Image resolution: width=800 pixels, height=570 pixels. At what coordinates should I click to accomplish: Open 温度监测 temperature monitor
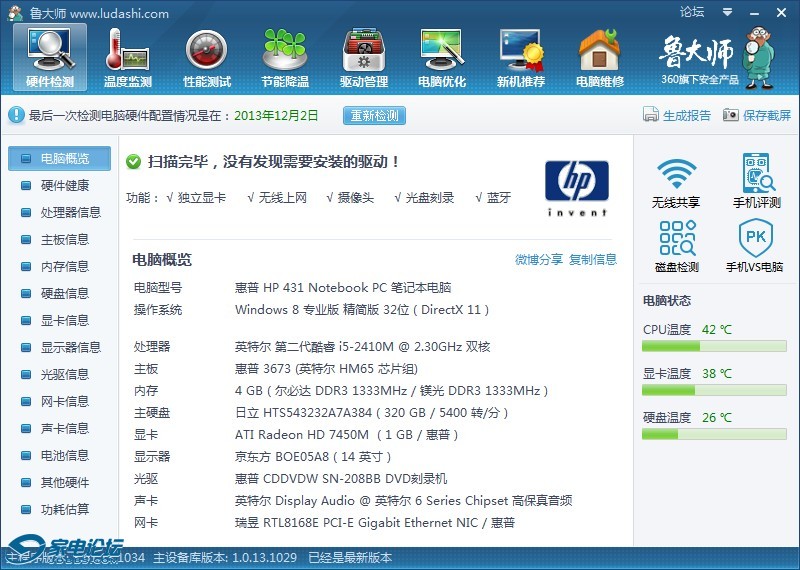[x=128, y=57]
